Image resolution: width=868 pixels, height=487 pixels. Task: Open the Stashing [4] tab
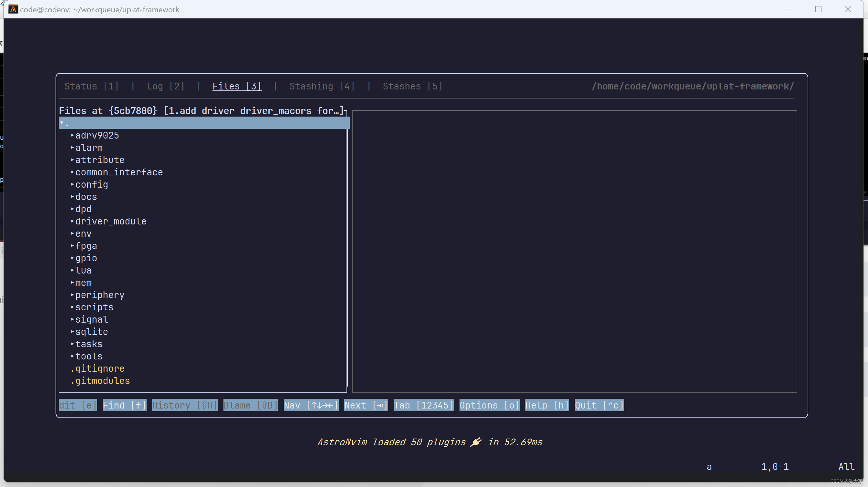coord(322,86)
